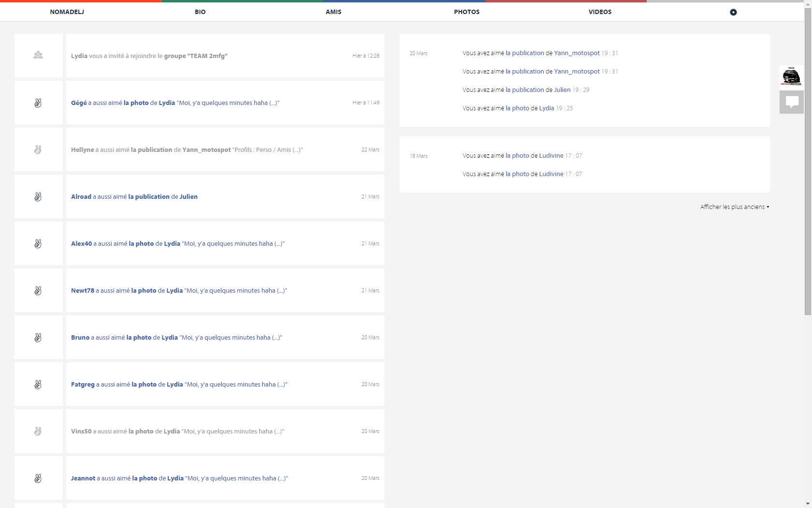Click the page vertical scrollbar thumb
Image resolution: width=812 pixels, height=508 pixels.
coord(808,162)
